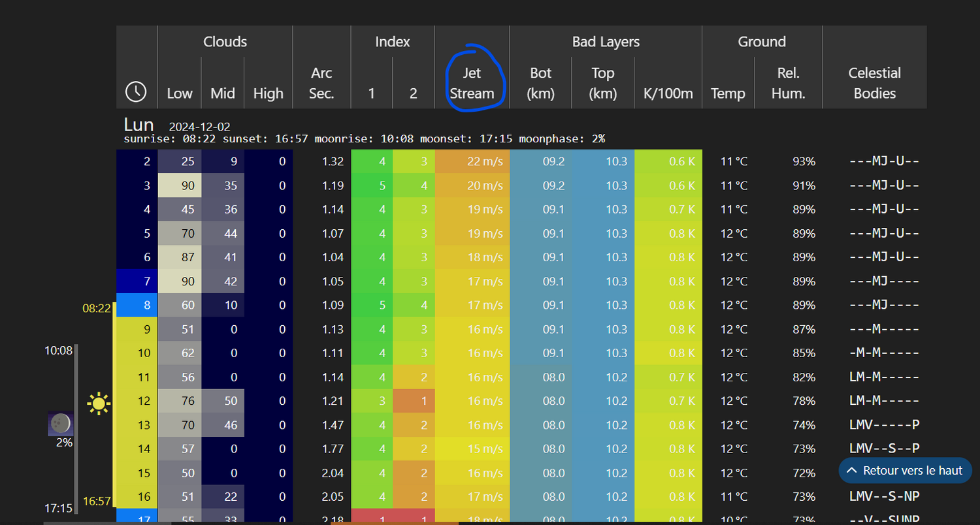Click the Mid clouds column header
The height and width of the screenshot is (525, 980).
pyautogui.click(x=223, y=93)
